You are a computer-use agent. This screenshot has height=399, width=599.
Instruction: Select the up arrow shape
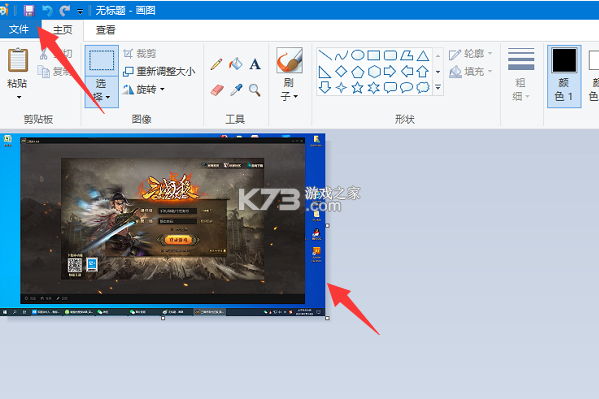pos(423,71)
